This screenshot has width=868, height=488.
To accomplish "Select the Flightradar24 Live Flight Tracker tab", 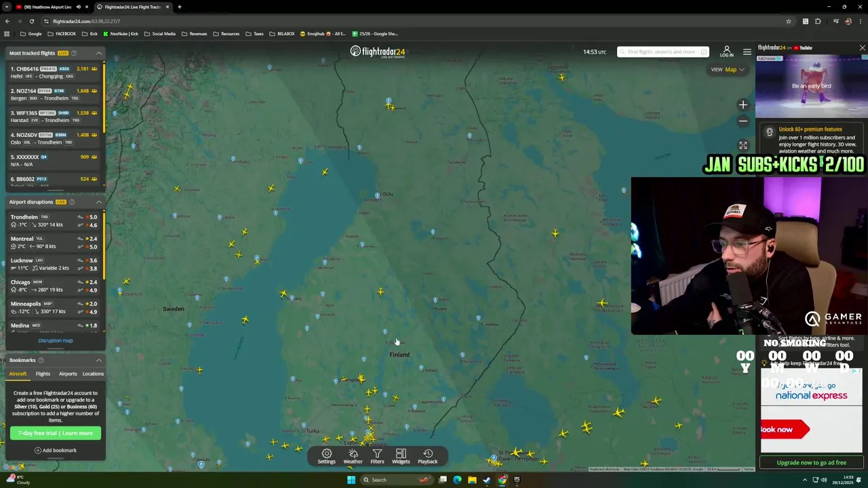I will tap(132, 7).
